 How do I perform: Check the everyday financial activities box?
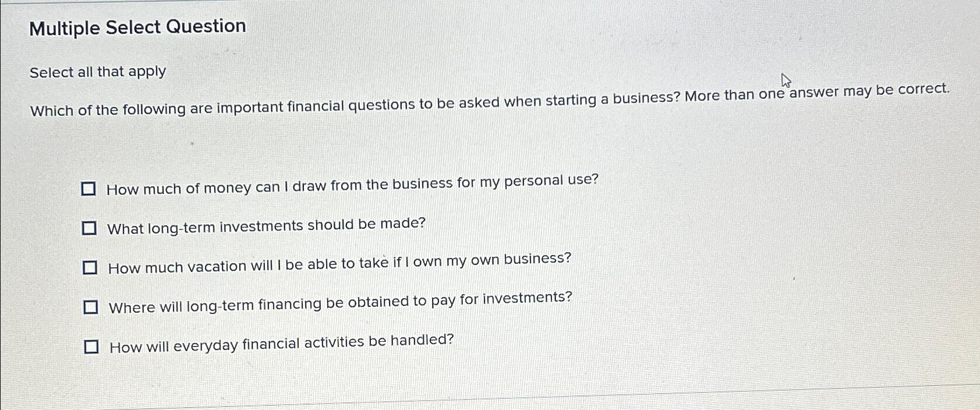(x=92, y=347)
